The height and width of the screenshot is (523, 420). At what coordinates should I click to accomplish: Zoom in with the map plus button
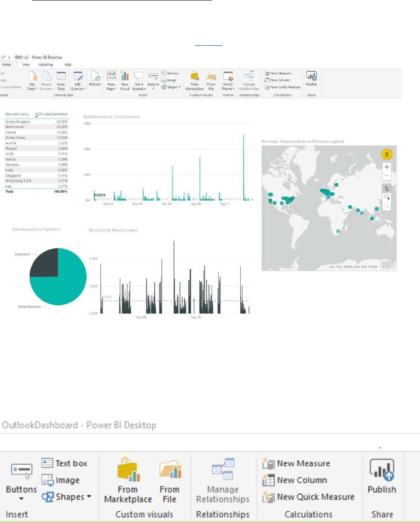(387, 167)
